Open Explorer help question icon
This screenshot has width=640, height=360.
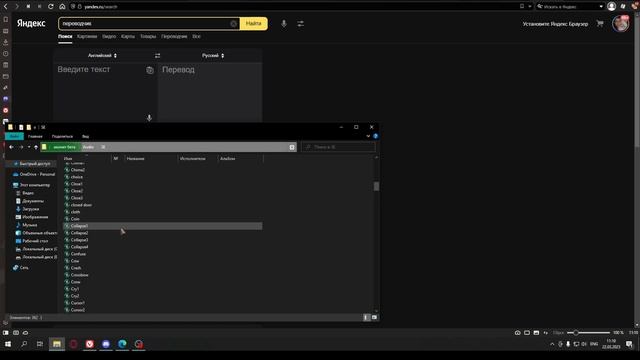click(376, 136)
